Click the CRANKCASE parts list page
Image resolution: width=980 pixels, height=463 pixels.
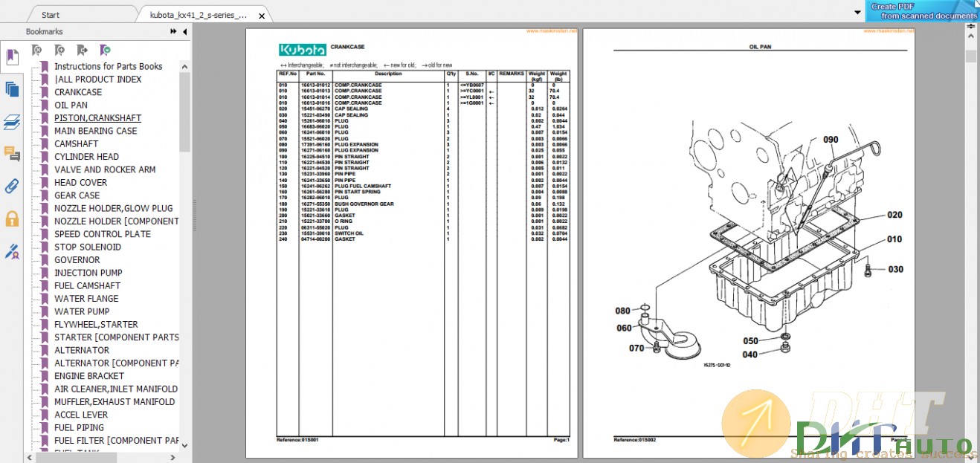[410, 244]
